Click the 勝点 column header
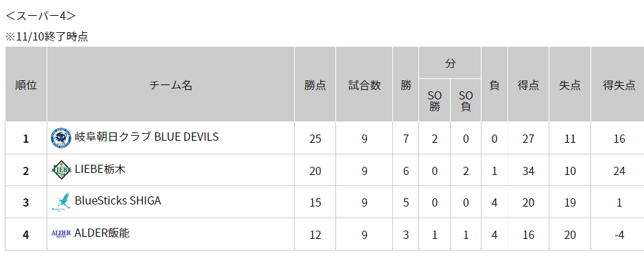This screenshot has width=644, height=256. pyautogui.click(x=315, y=85)
